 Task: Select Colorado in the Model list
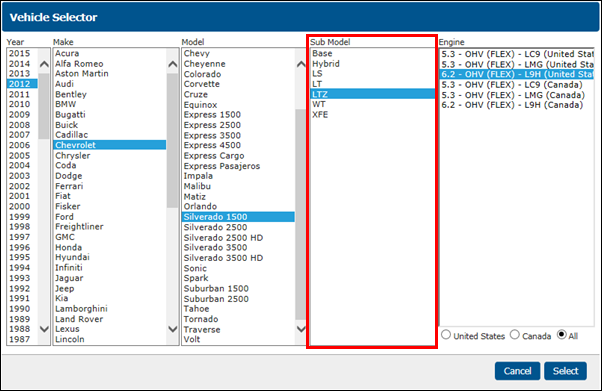(238, 74)
